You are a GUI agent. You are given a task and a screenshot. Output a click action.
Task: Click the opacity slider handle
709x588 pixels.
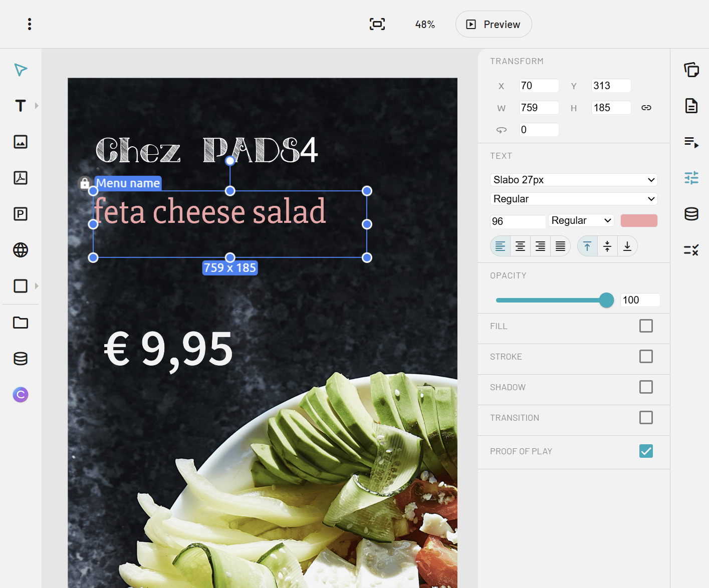pos(606,300)
